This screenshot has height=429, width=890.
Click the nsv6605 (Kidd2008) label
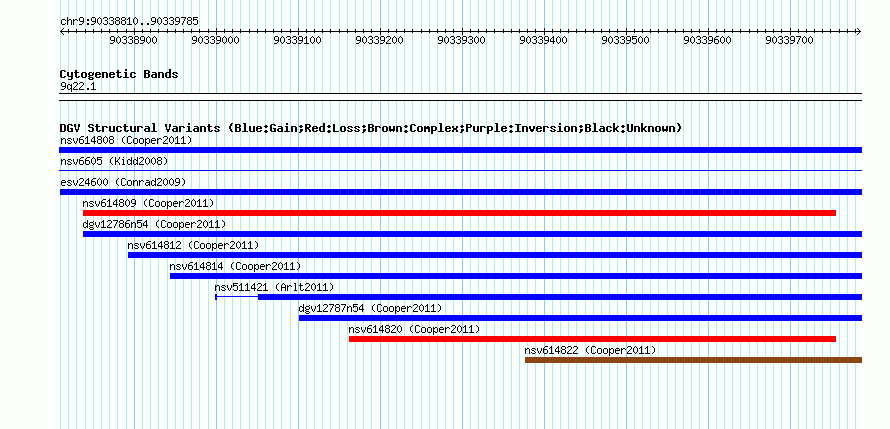pyautogui.click(x=114, y=161)
